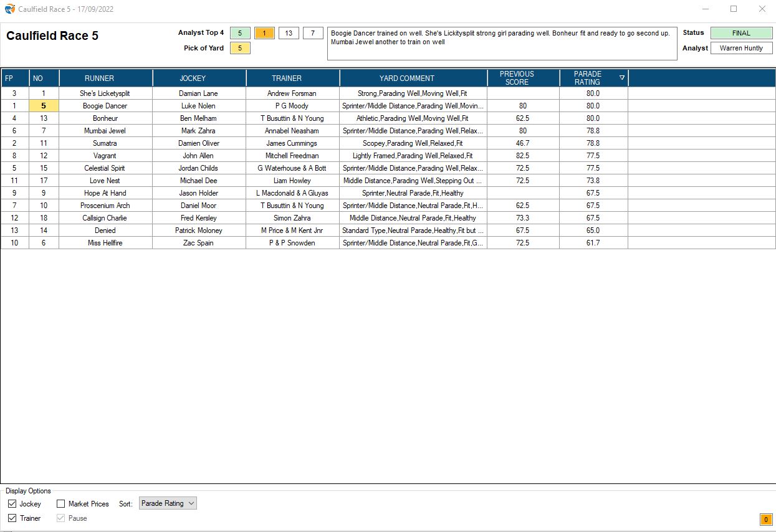776x532 pixels.
Task: Toggle the Trainer checkbox
Action: (x=12, y=518)
